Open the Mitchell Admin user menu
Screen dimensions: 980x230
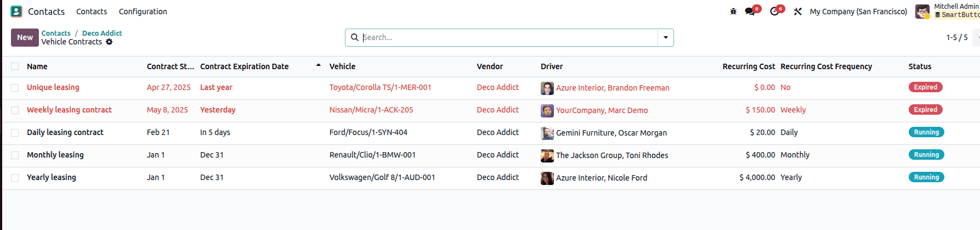(x=947, y=11)
